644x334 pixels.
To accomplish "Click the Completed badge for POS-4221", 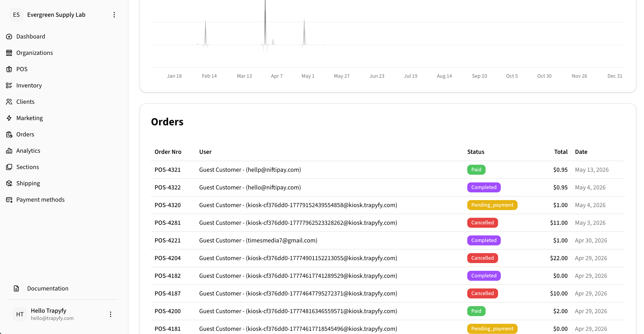I will click(484, 240).
